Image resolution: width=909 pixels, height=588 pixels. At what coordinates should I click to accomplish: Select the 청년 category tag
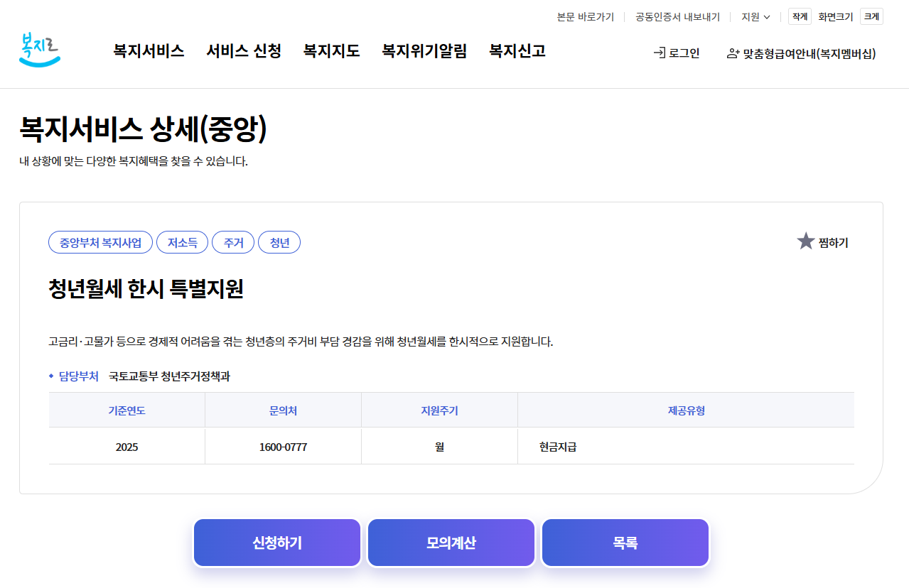(x=279, y=242)
